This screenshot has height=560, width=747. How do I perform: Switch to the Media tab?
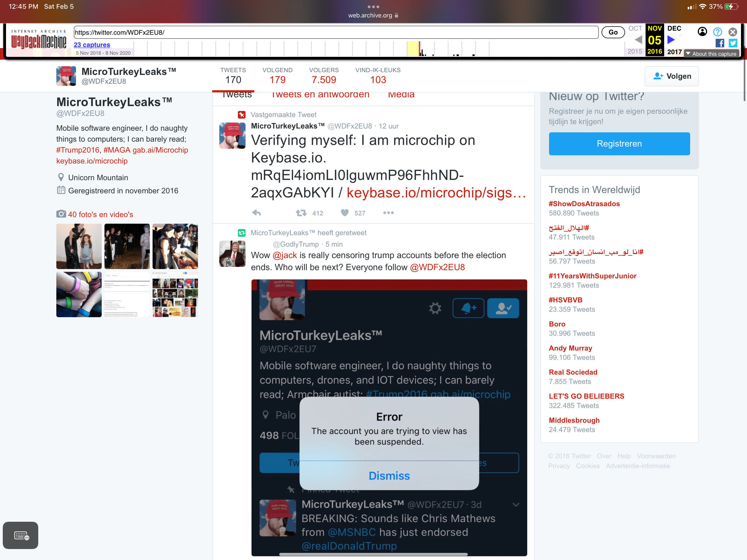pos(401,95)
